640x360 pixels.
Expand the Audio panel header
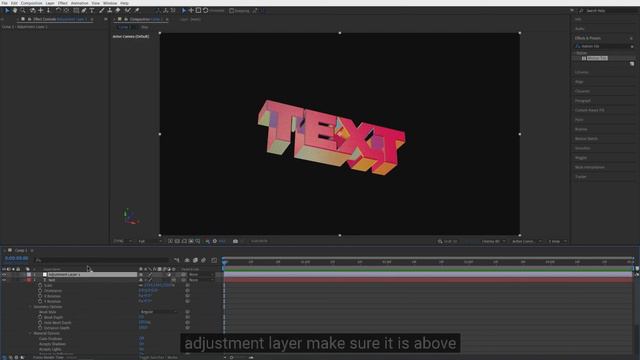pos(580,29)
